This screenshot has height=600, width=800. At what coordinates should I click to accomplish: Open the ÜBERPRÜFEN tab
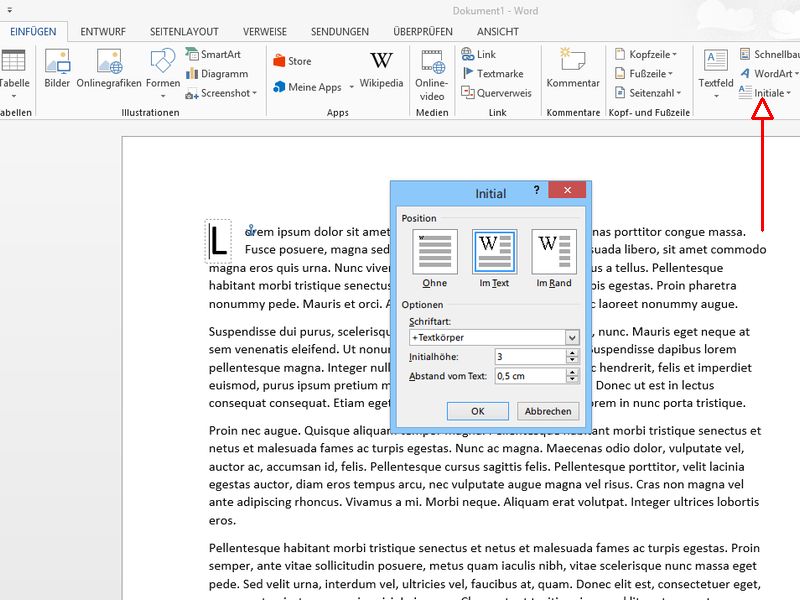pyautogui.click(x=422, y=32)
